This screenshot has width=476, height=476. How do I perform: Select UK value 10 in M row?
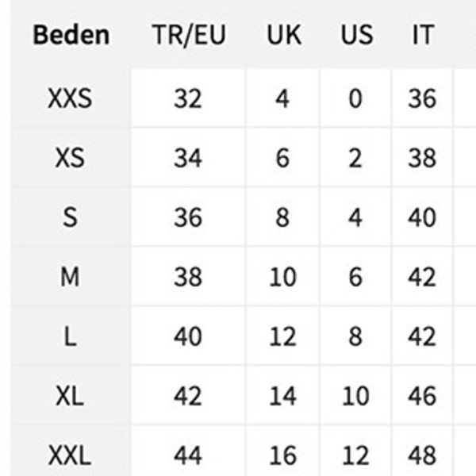pyautogui.click(x=282, y=277)
